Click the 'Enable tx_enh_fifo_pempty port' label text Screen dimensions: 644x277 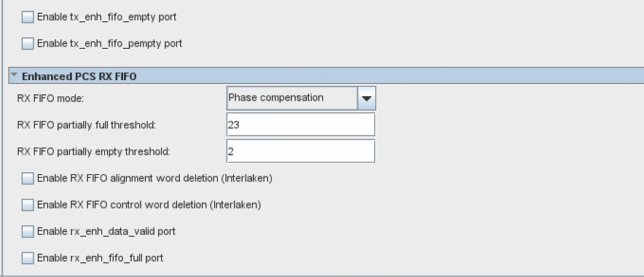coord(110,44)
